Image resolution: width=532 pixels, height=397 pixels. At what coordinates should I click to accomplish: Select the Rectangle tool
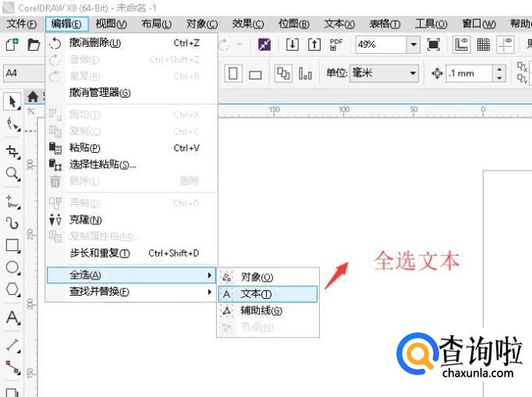point(13,246)
